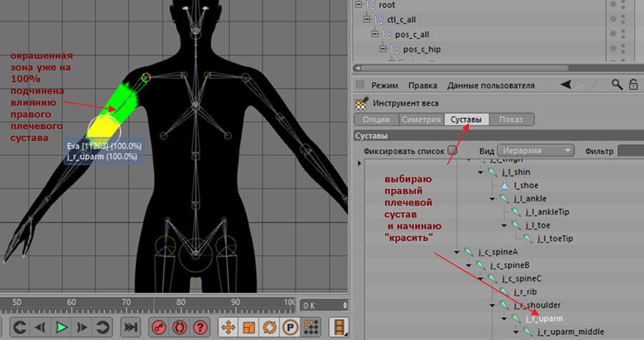Switch to the 'Симетрия' tab
The image size is (644, 340).
coord(421,119)
